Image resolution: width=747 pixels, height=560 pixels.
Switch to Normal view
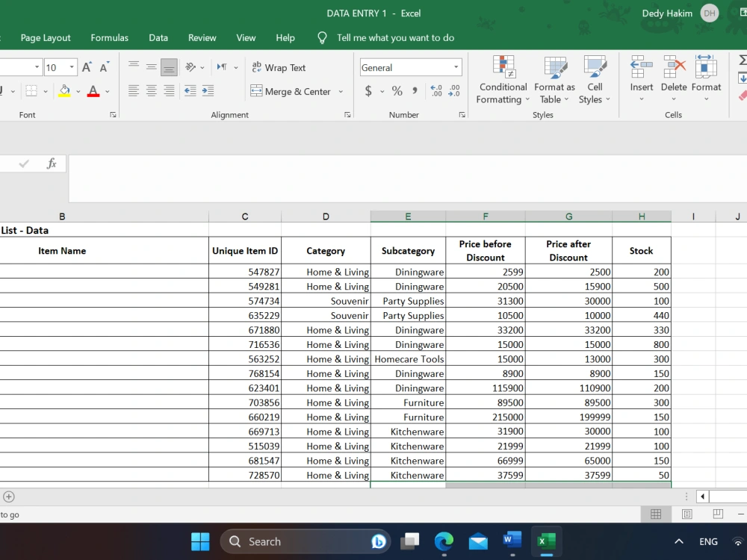(656, 514)
